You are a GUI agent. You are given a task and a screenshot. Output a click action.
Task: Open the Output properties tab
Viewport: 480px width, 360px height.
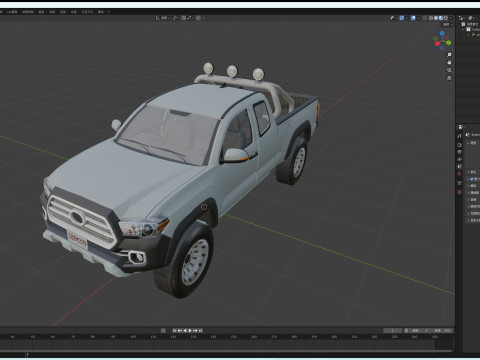(x=459, y=152)
